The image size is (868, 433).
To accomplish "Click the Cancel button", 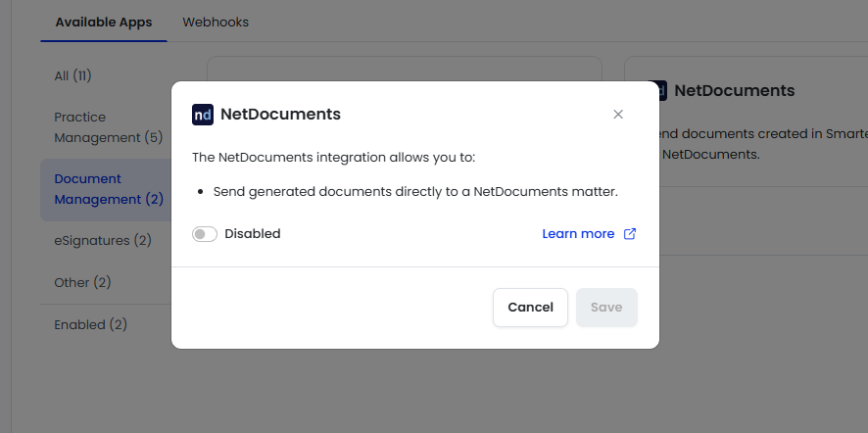I will coord(530,308).
